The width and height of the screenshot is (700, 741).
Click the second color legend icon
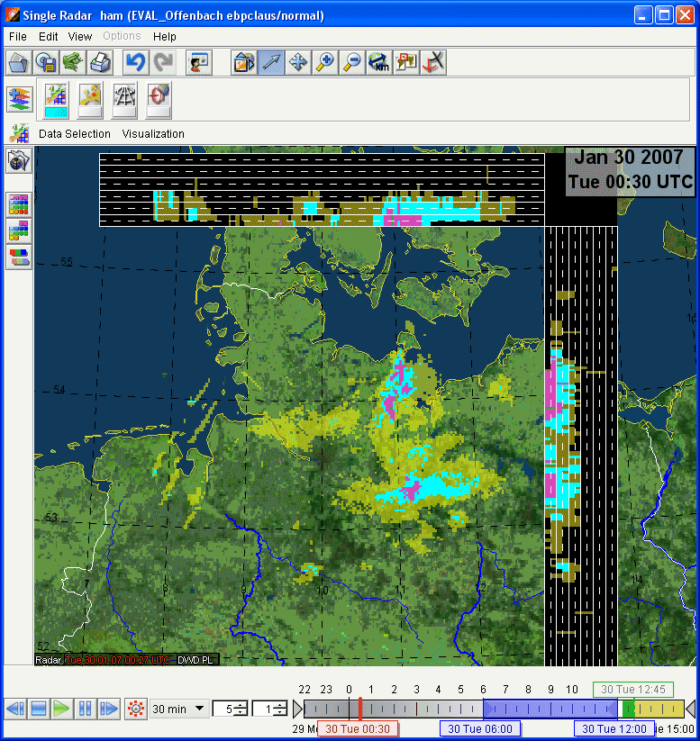[x=19, y=231]
